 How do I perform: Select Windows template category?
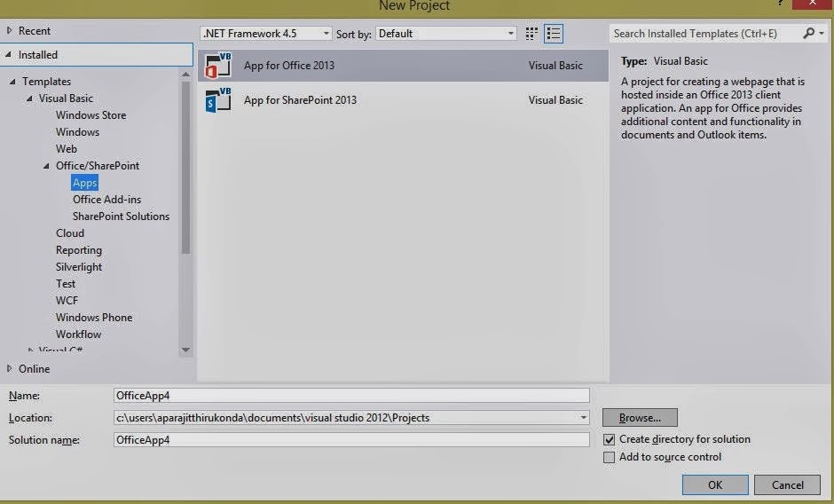(x=78, y=132)
